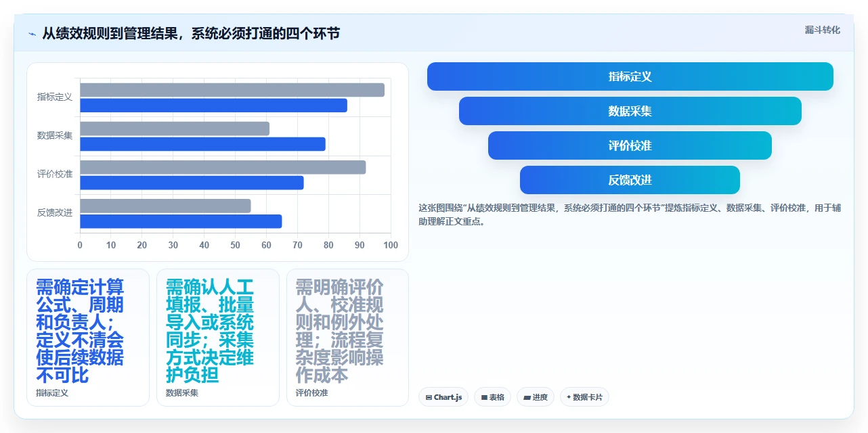Click the blue bar for 评价校准
This screenshot has width=868, height=433.
point(192,183)
